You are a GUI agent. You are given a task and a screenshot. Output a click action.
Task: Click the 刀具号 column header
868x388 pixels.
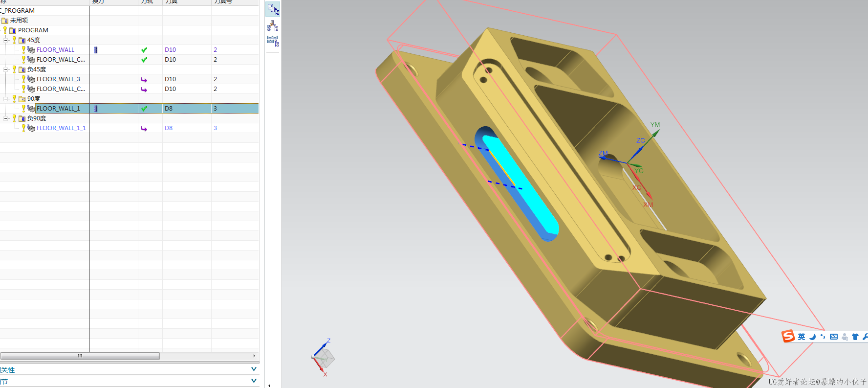coord(235,2)
